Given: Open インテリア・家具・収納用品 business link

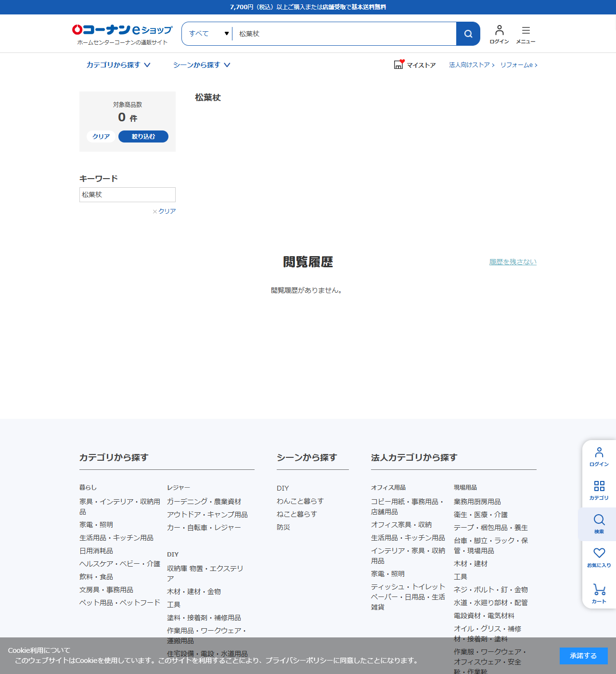Looking at the screenshot, I should click(x=408, y=556).
